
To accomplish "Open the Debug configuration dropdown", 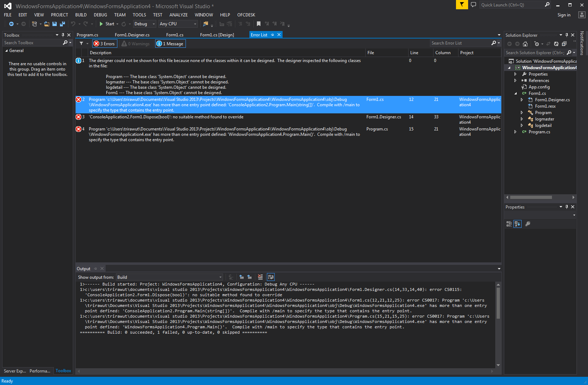I will [145, 24].
